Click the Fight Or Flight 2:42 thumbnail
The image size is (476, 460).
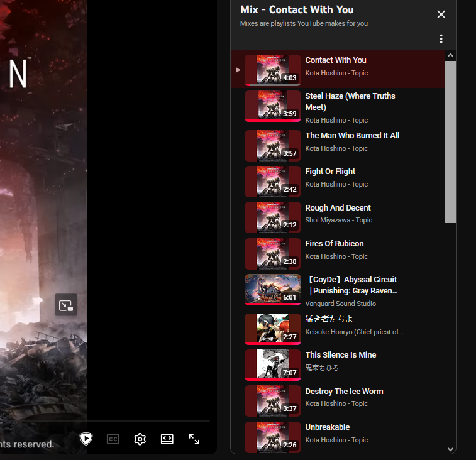(273, 182)
